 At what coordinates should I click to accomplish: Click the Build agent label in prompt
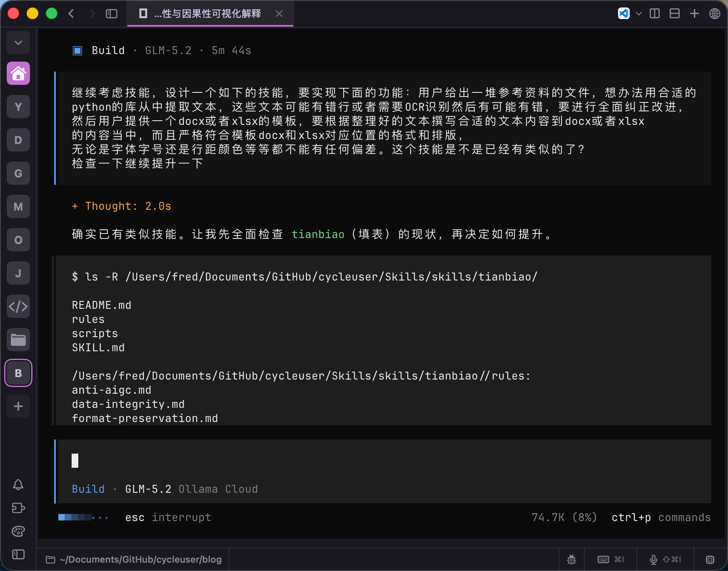point(88,489)
